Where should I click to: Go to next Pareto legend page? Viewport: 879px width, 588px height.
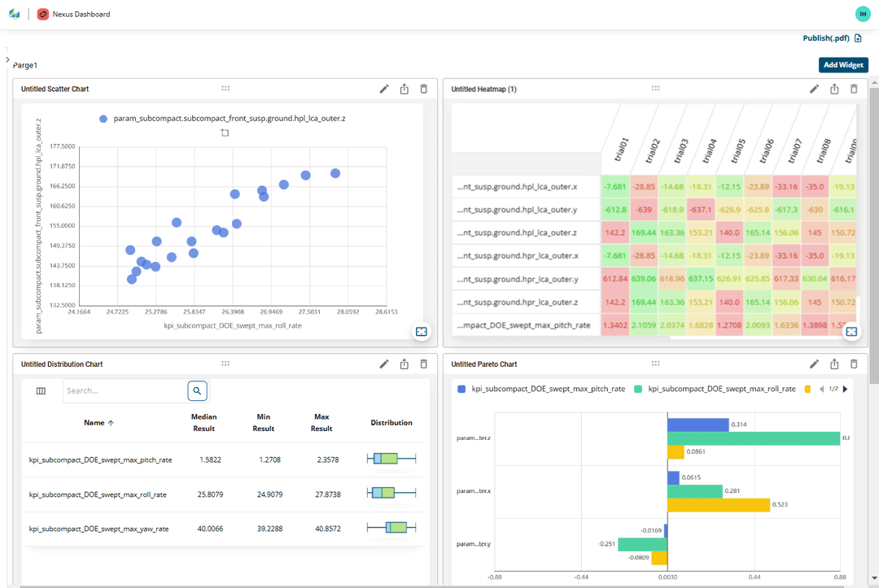(x=845, y=389)
